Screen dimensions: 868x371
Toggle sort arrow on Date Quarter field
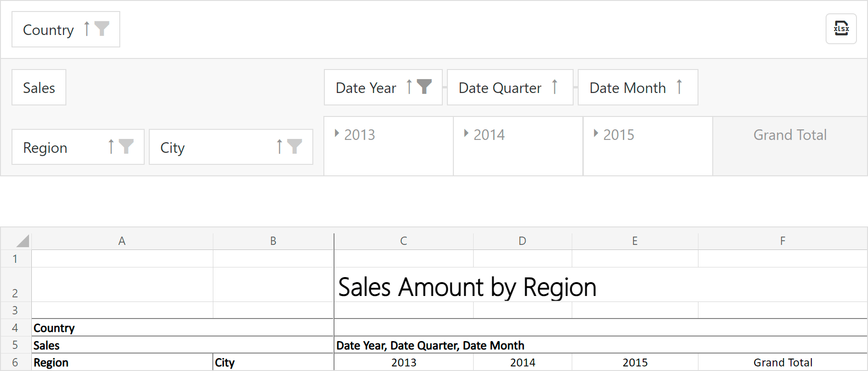pyautogui.click(x=555, y=87)
